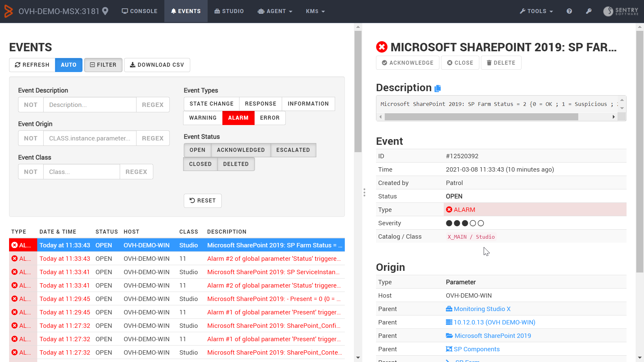Click the key icon in top bar
644x362 pixels.
pos(589,11)
